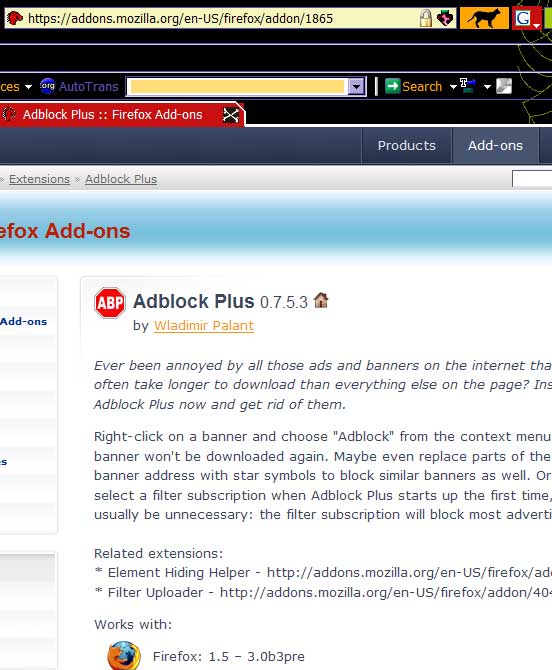The image size is (552, 670).
Task: Click the black cat go button
Action: 484,18
